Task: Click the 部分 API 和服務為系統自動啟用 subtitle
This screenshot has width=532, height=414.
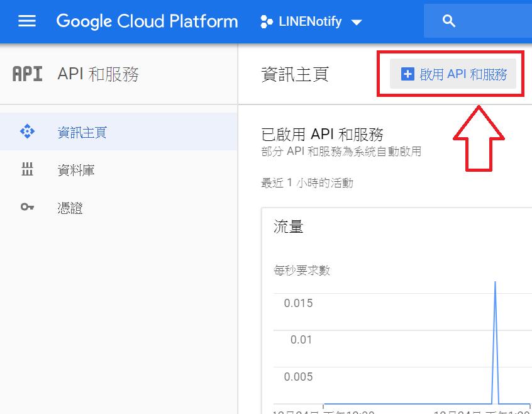Action: tap(341, 152)
